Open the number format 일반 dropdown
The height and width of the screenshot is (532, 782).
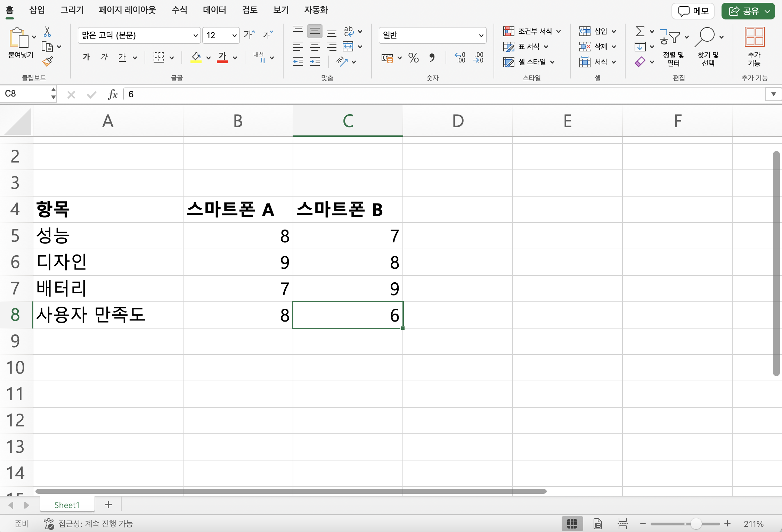tap(481, 35)
